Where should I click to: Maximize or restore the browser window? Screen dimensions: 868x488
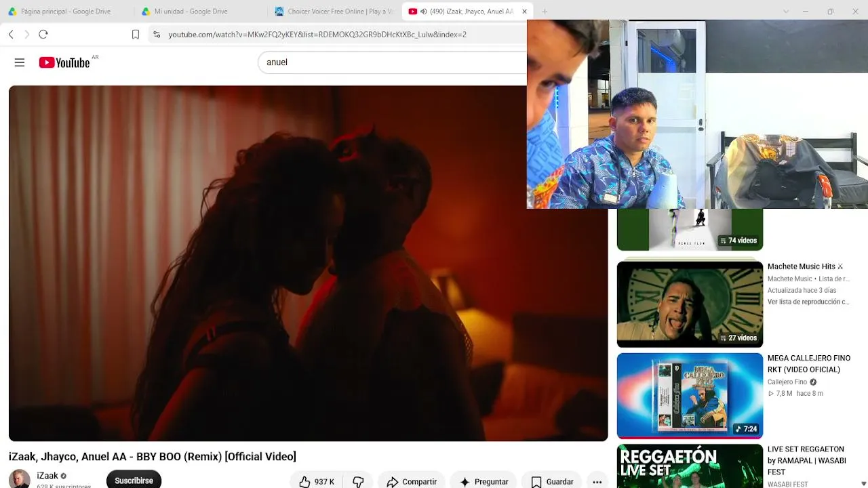pos(831,12)
